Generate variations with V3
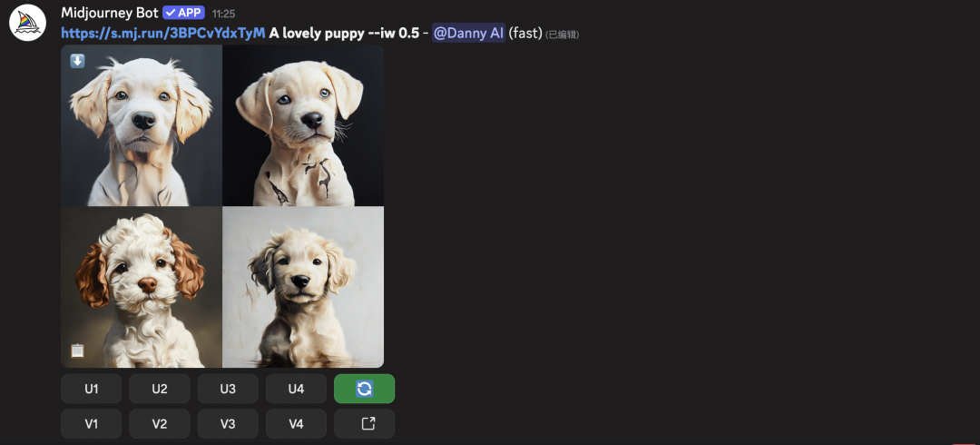 pos(228,424)
